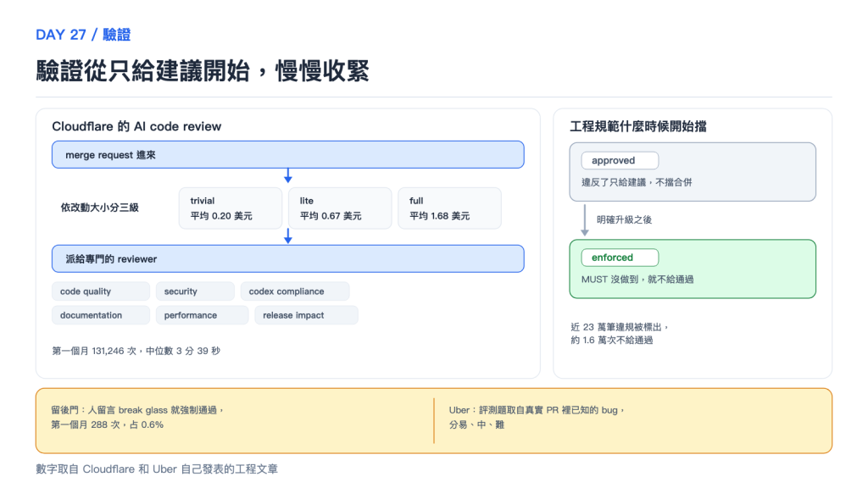The width and height of the screenshot is (868, 488).
Task: Click the '依改動大小分三級' label
Action: (x=100, y=208)
